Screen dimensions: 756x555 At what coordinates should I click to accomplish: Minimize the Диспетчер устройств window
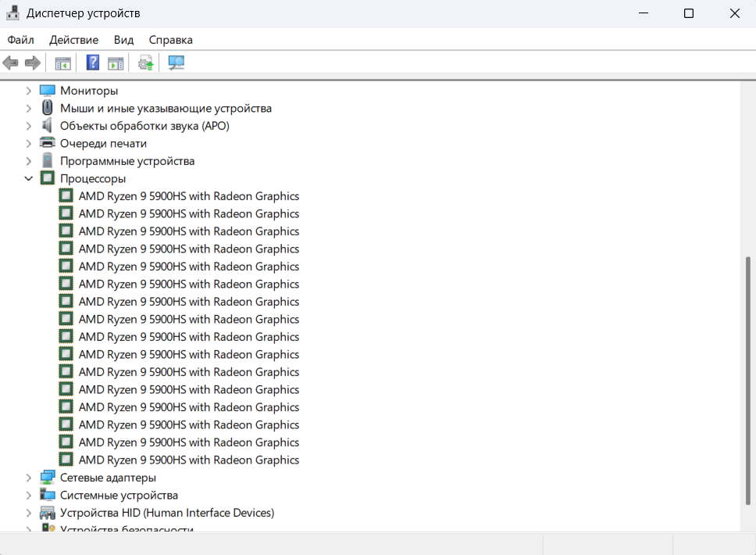(644, 13)
